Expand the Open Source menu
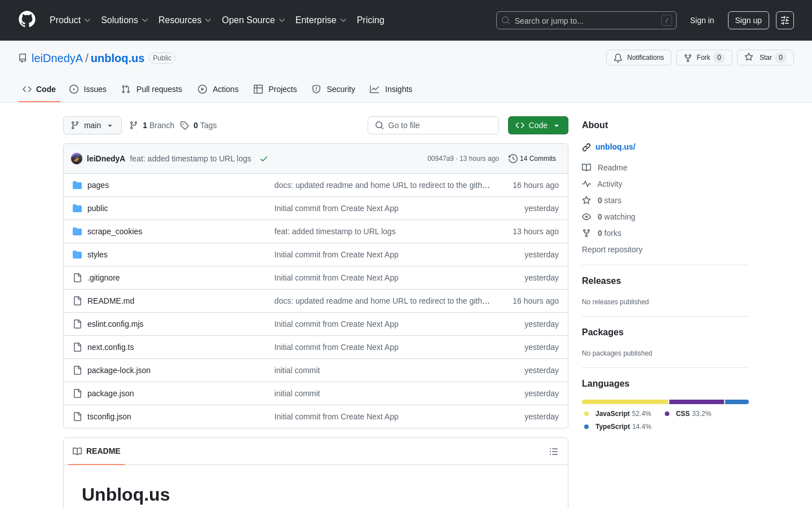 [x=254, y=20]
